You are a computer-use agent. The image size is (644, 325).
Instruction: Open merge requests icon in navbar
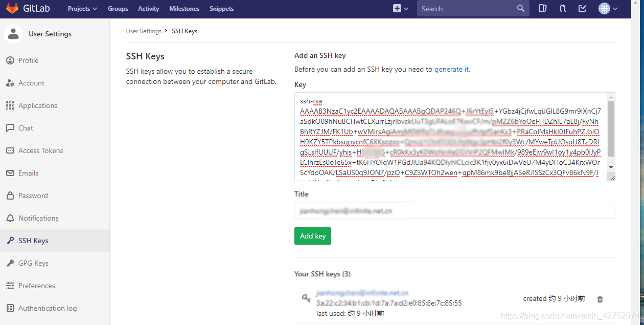point(562,8)
